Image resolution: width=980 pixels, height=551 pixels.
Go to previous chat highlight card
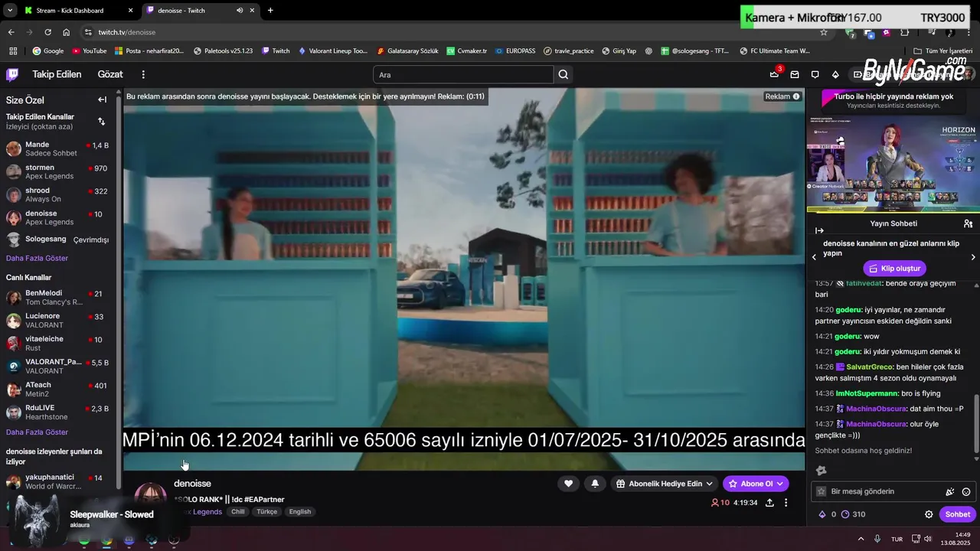814,257
